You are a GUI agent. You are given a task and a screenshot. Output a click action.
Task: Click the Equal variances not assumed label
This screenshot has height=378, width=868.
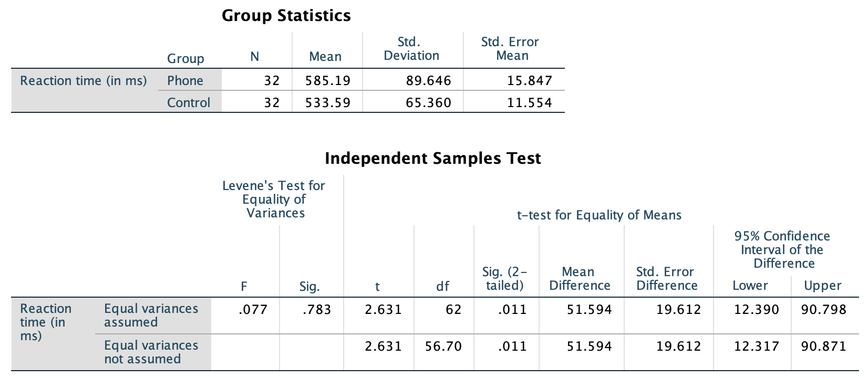click(x=151, y=352)
